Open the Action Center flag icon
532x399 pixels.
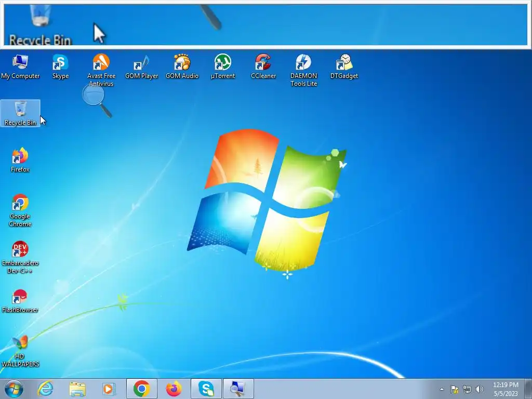(454, 389)
